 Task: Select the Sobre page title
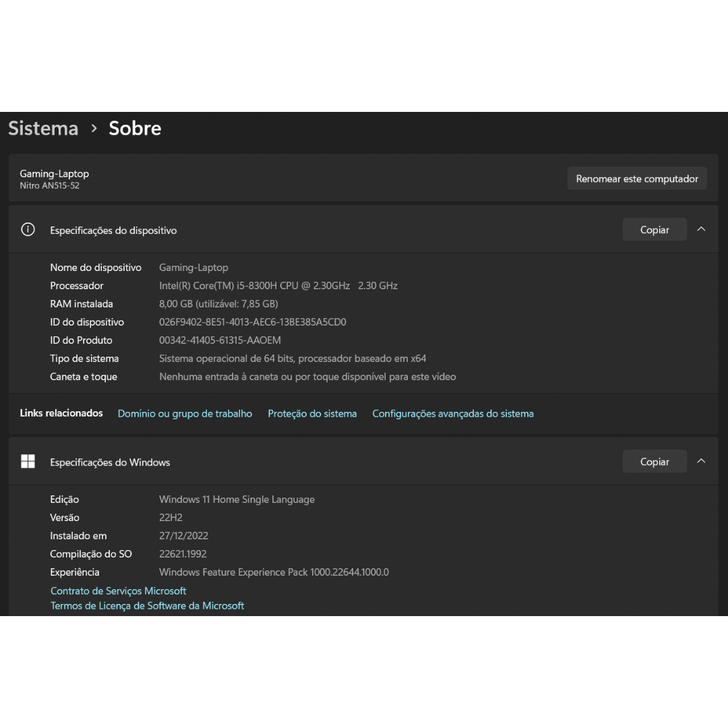point(135,128)
